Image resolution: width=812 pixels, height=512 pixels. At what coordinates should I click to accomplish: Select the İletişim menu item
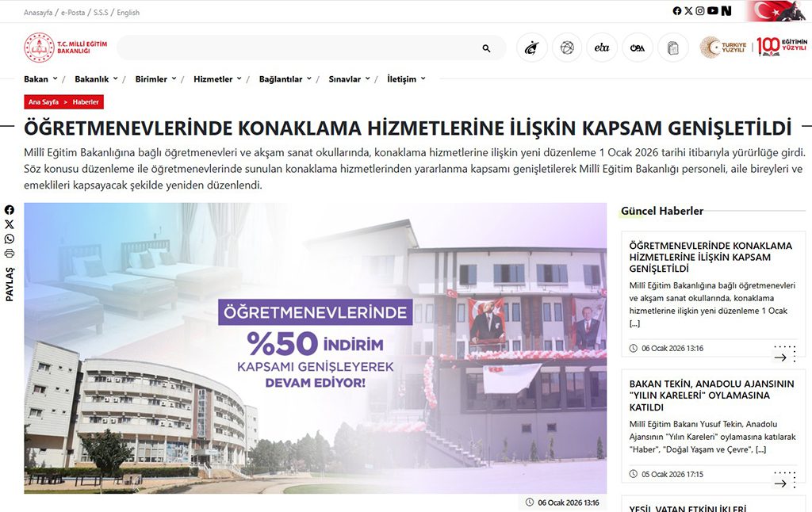tap(406, 79)
